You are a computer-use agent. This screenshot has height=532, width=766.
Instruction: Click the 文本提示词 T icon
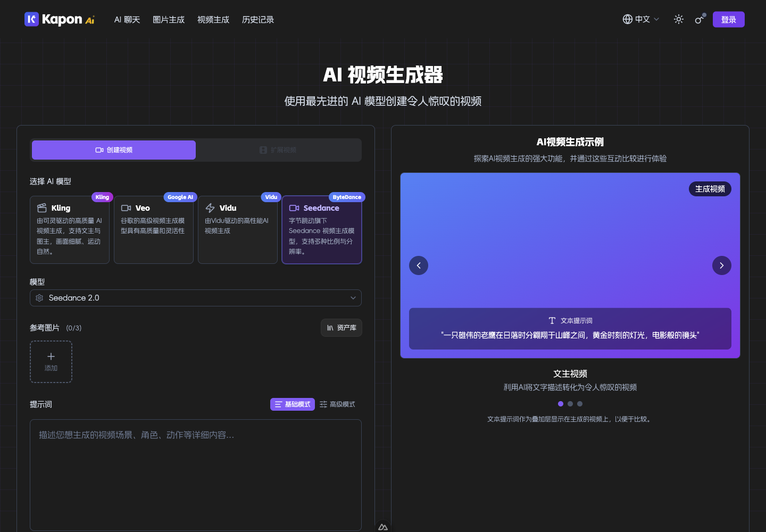point(552,320)
